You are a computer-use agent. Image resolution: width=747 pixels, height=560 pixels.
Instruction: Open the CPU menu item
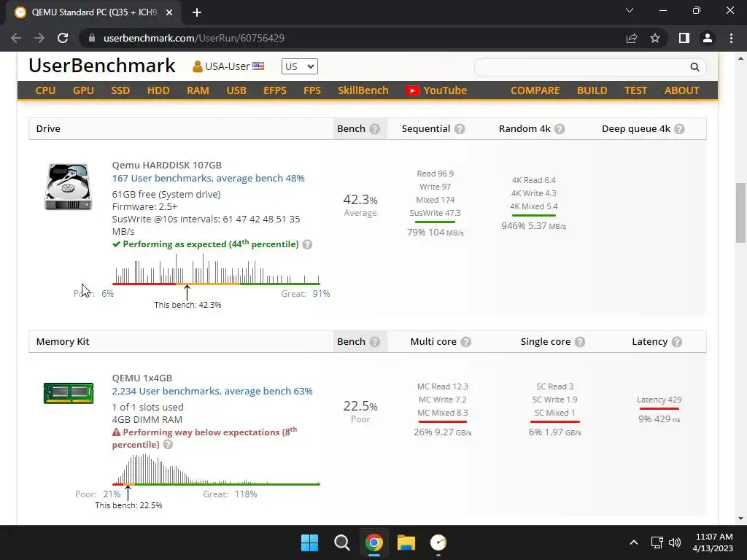46,90
